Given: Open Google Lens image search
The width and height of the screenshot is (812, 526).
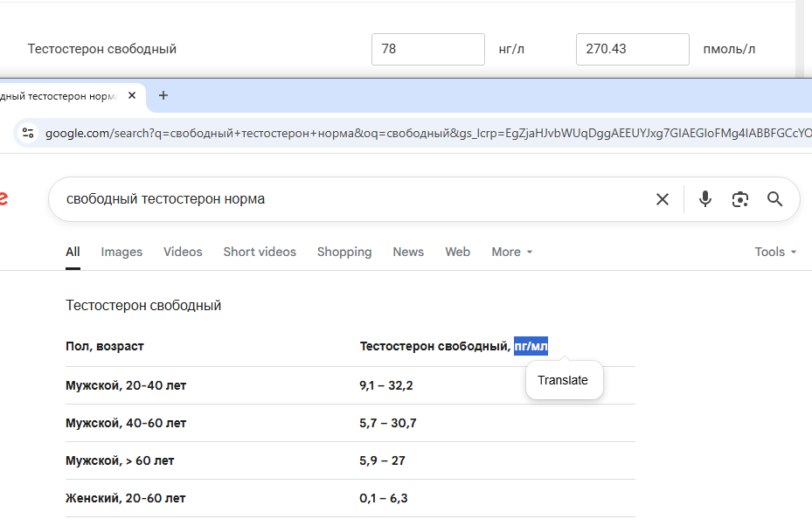Looking at the screenshot, I should 740,199.
